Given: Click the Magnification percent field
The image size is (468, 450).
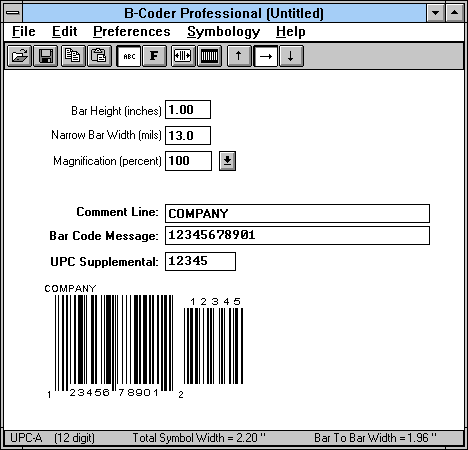Looking at the screenshot, I should point(188,161).
